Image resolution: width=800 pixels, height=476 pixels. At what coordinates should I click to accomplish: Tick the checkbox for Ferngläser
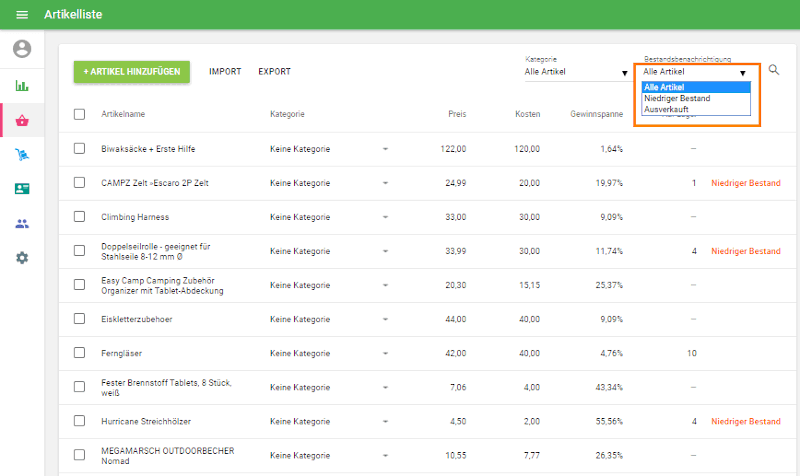point(80,353)
